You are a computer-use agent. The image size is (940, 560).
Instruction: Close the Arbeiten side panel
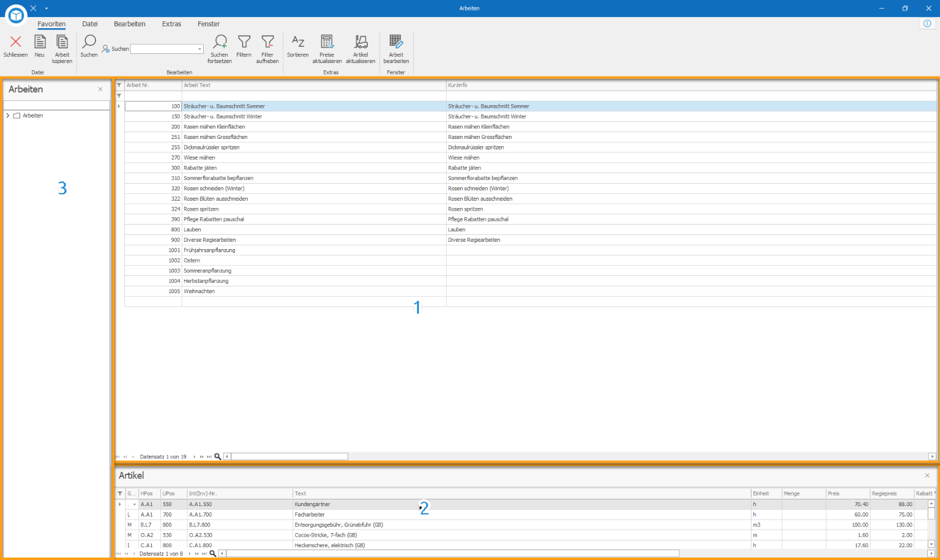[x=100, y=89]
